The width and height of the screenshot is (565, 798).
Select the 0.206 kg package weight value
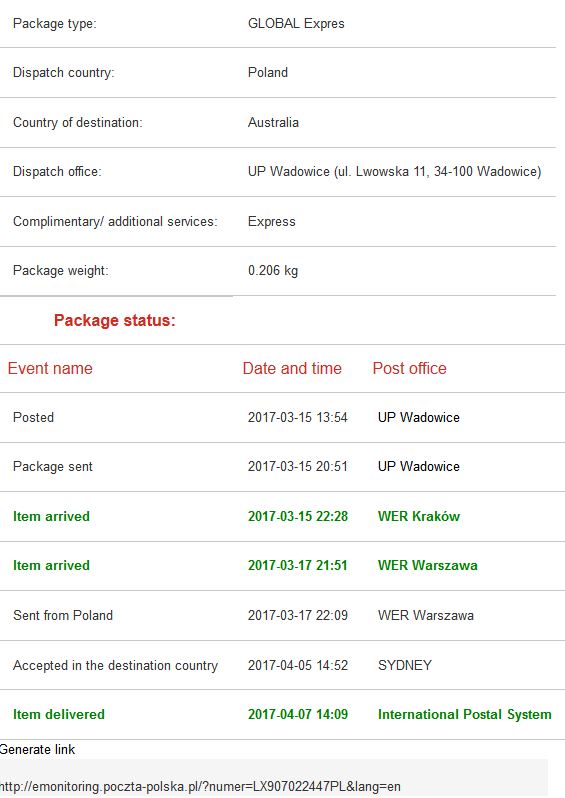[x=273, y=270]
